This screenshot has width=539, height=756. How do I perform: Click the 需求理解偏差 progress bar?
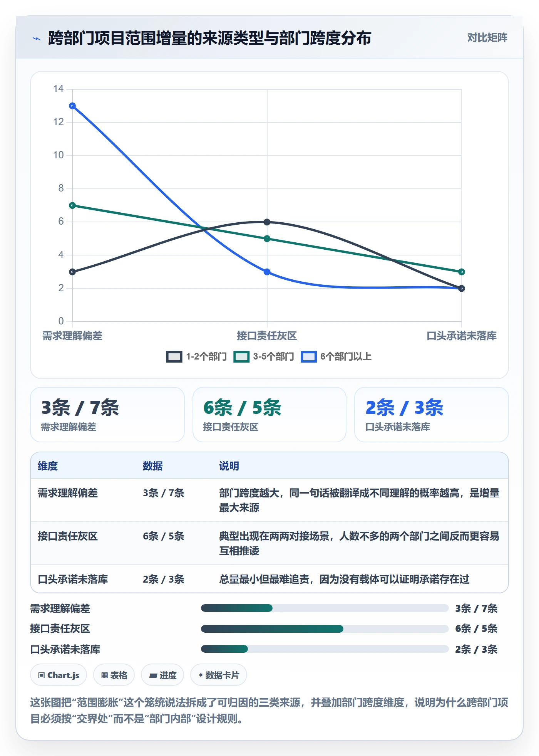(x=325, y=608)
